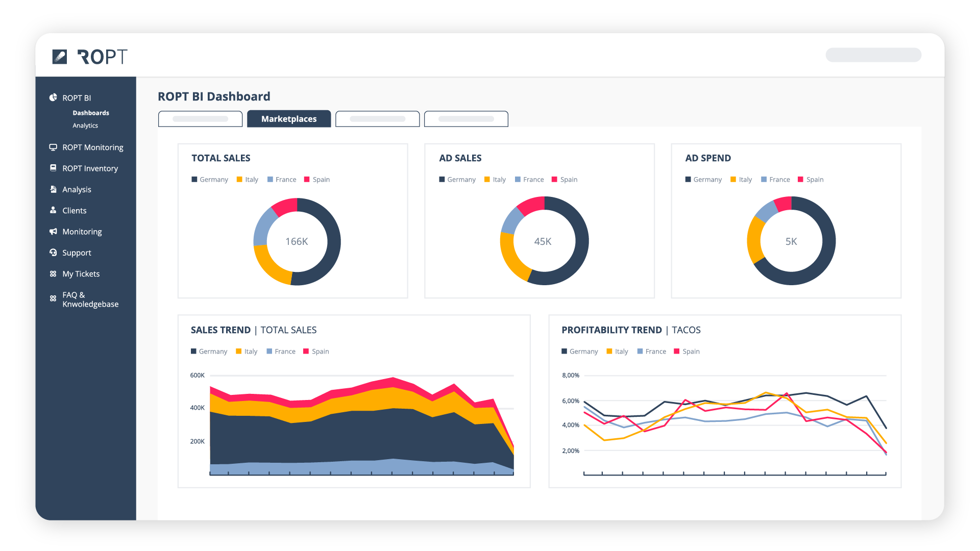Click the Monitoring megaphone icon
Screen dimensions: 980x551
53,232
